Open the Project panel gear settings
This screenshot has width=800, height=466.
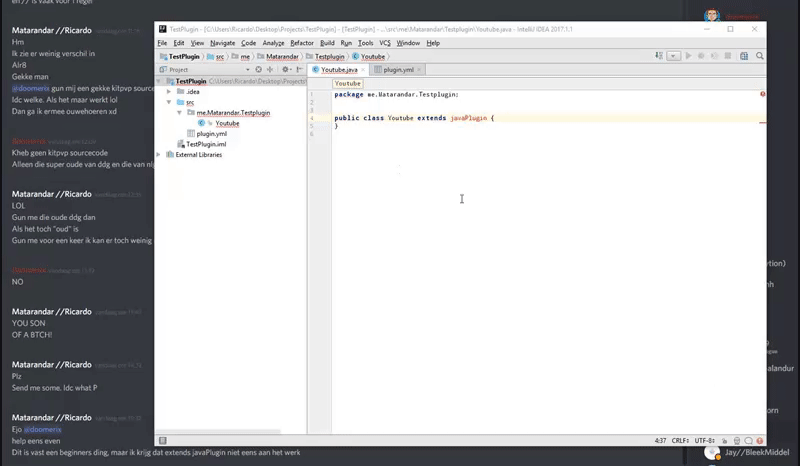[286, 69]
